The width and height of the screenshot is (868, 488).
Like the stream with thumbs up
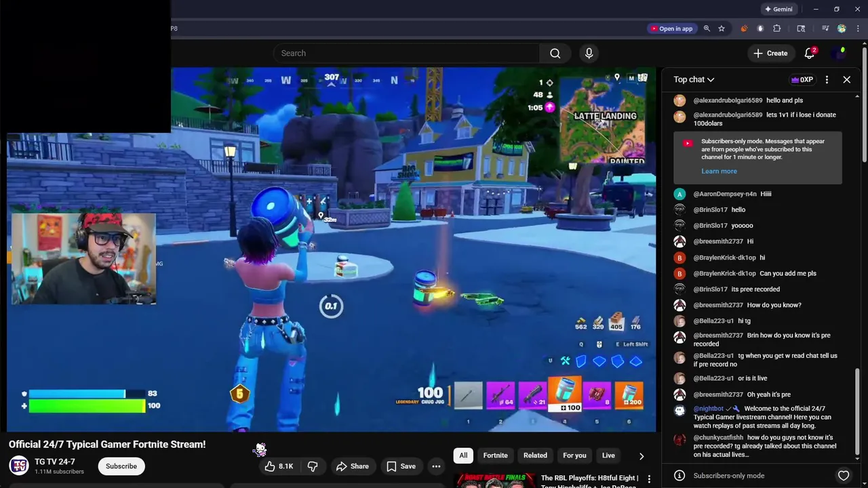pyautogui.click(x=279, y=466)
